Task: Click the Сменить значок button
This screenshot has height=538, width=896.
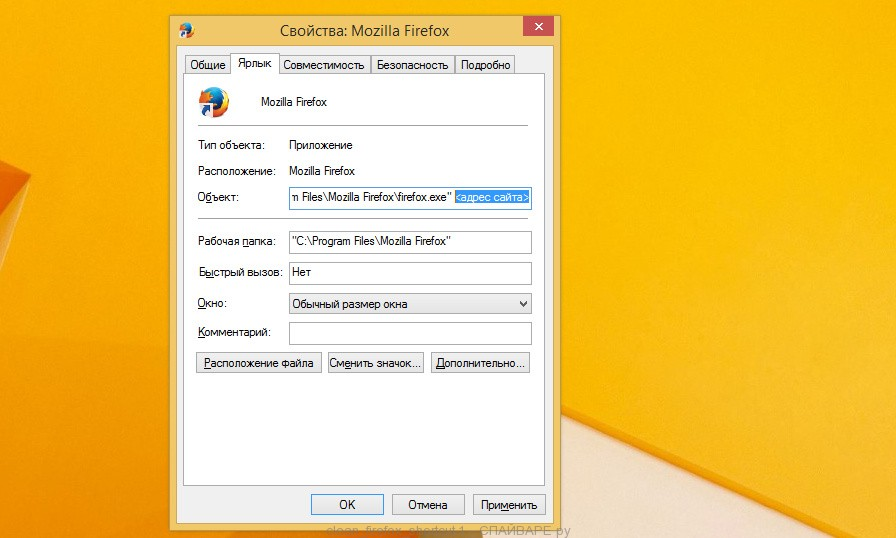Action: 376,363
